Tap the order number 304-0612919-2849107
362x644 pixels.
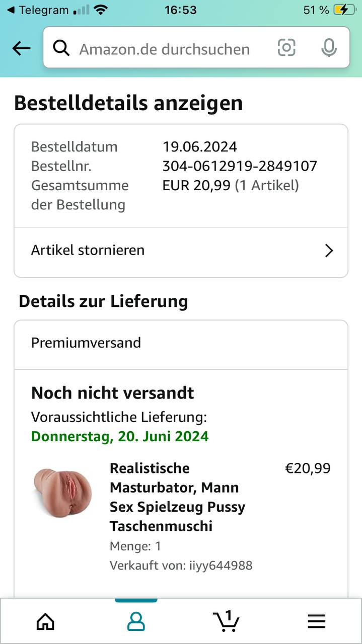pos(240,166)
